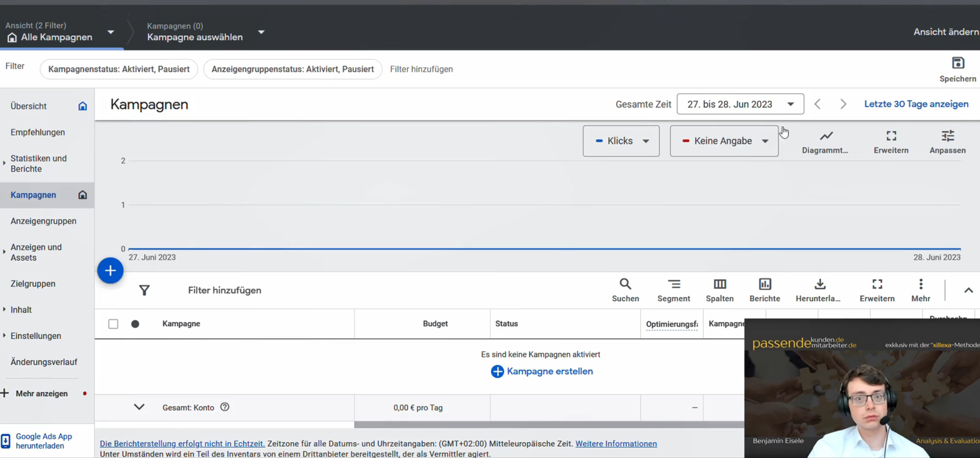Open the Diagrammtyp chart icon
This screenshot has width=980, height=458.
click(826, 136)
